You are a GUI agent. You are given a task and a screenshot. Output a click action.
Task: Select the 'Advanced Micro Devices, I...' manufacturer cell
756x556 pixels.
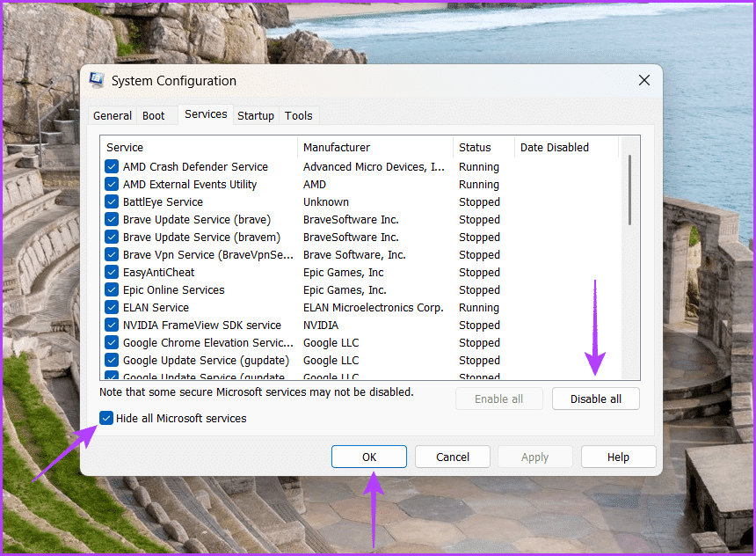pyautogui.click(x=374, y=166)
